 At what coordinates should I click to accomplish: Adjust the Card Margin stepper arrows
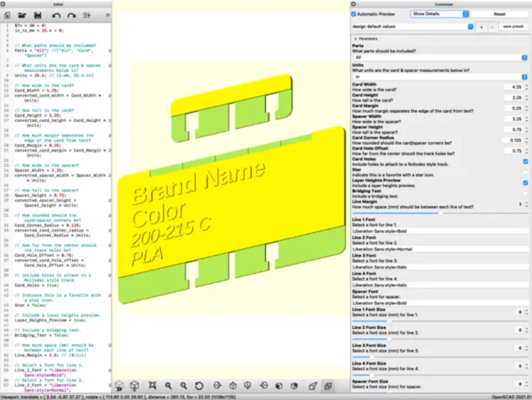(x=526, y=108)
